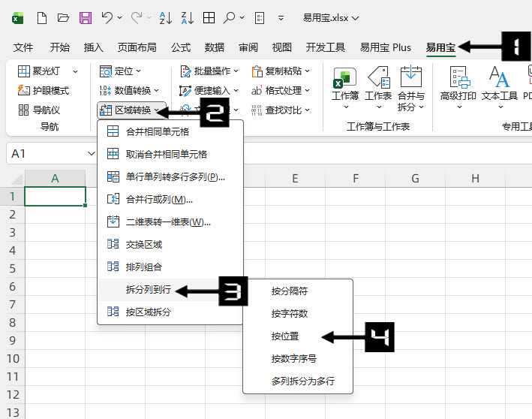Open the Name Box dropdown arrow
Screen dimensions: 532x419
pyautogui.click(x=91, y=153)
